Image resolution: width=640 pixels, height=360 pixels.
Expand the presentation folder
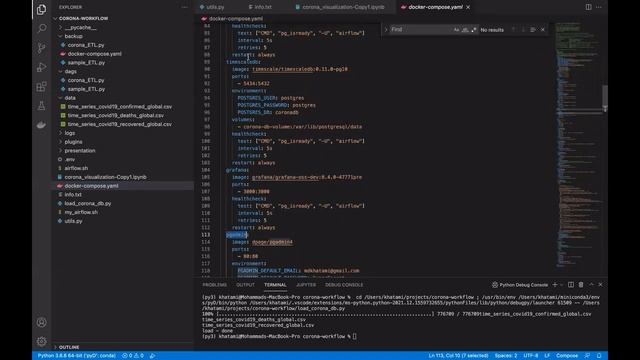[x=80, y=151]
